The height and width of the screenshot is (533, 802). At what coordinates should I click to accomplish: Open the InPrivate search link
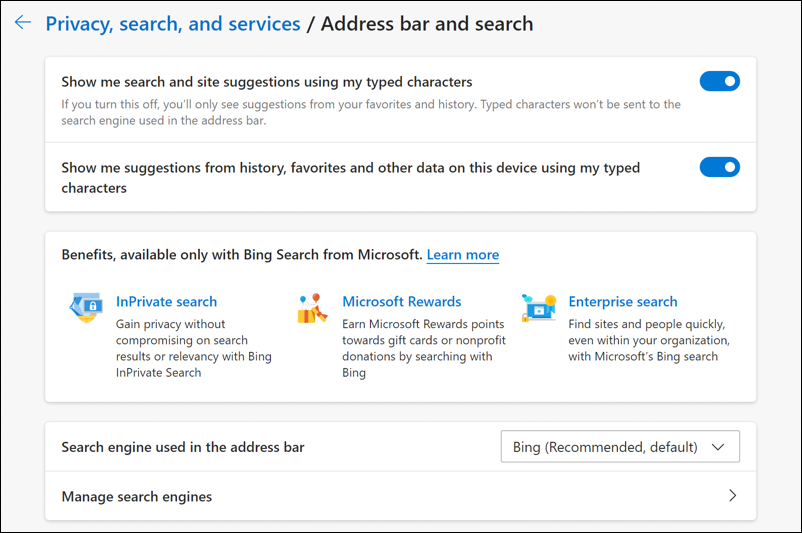[166, 302]
